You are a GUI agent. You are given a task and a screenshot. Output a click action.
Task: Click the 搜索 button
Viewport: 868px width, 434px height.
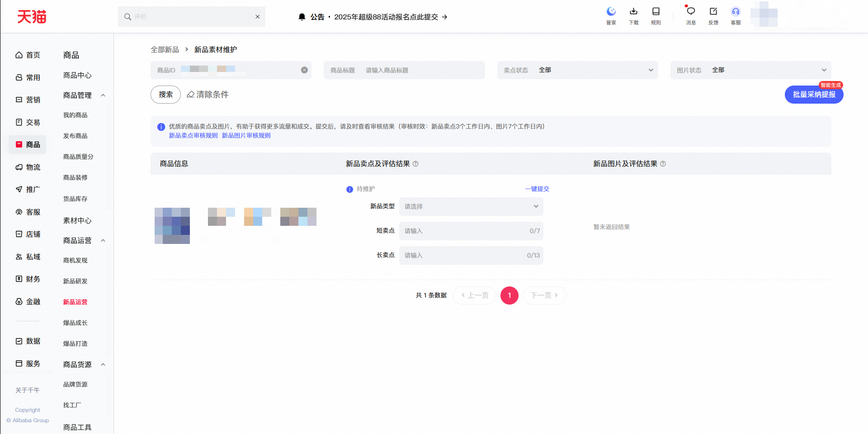click(x=165, y=95)
